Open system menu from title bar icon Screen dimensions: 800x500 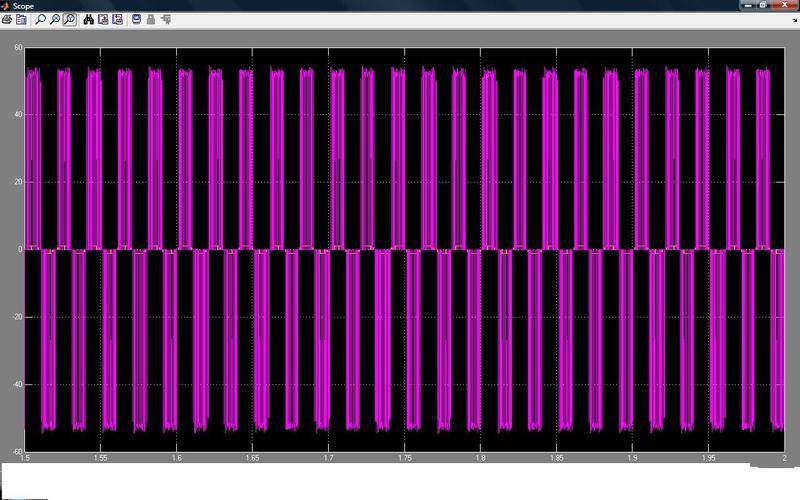click(6, 6)
